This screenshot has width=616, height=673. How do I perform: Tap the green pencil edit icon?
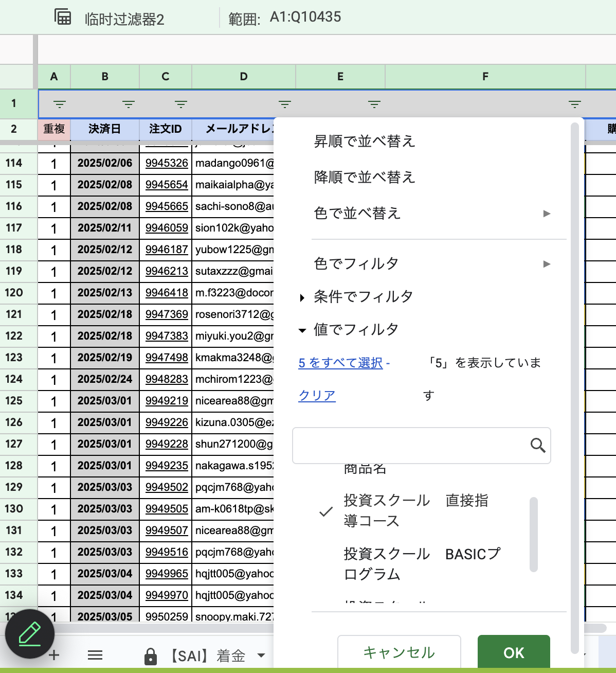30,634
